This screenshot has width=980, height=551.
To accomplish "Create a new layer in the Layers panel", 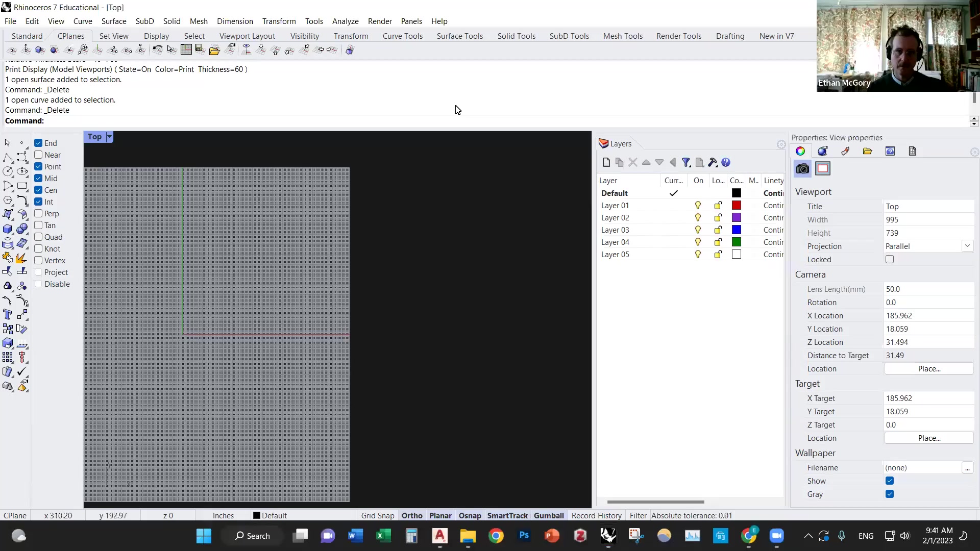I will 606,162.
